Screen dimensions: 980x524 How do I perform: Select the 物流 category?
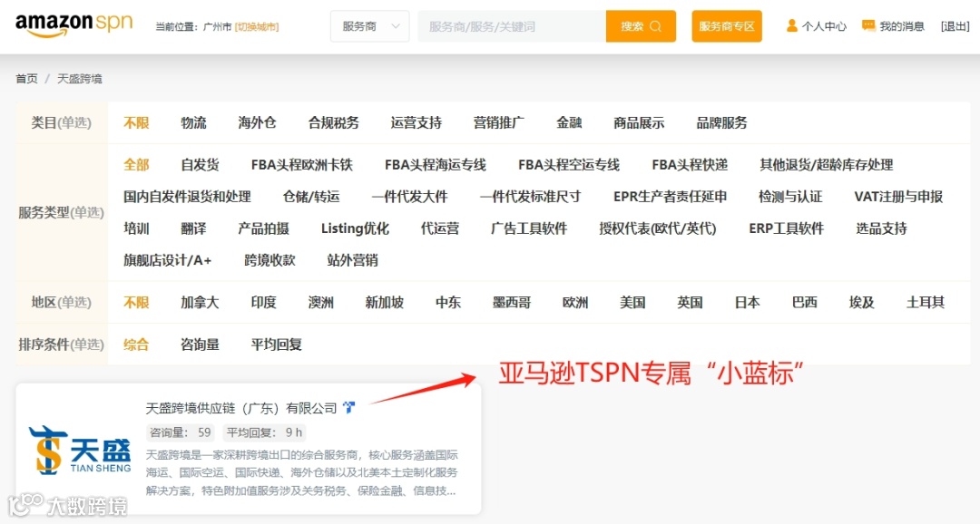193,123
